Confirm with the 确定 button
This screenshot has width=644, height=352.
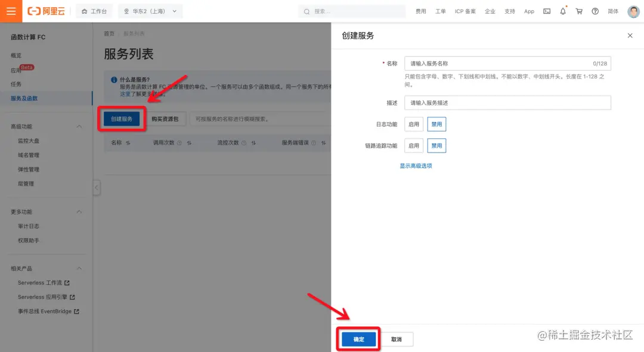tap(358, 339)
